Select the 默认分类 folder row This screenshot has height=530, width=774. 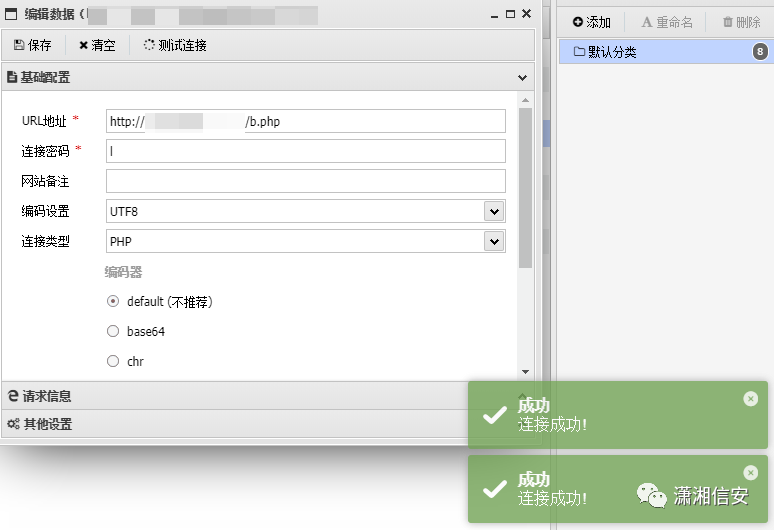pos(666,51)
